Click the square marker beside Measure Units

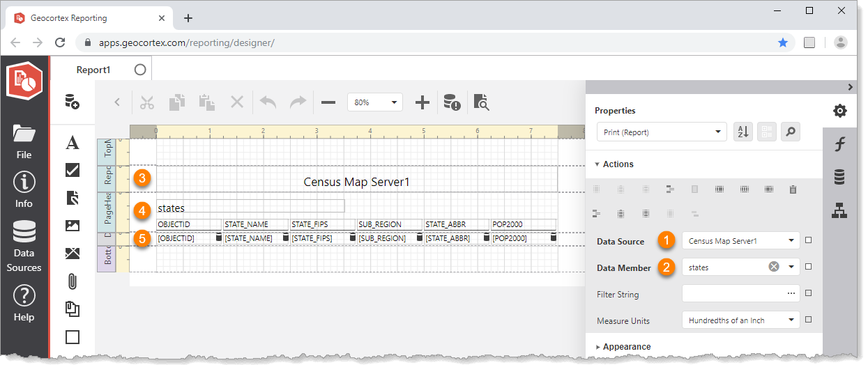pyautogui.click(x=809, y=320)
